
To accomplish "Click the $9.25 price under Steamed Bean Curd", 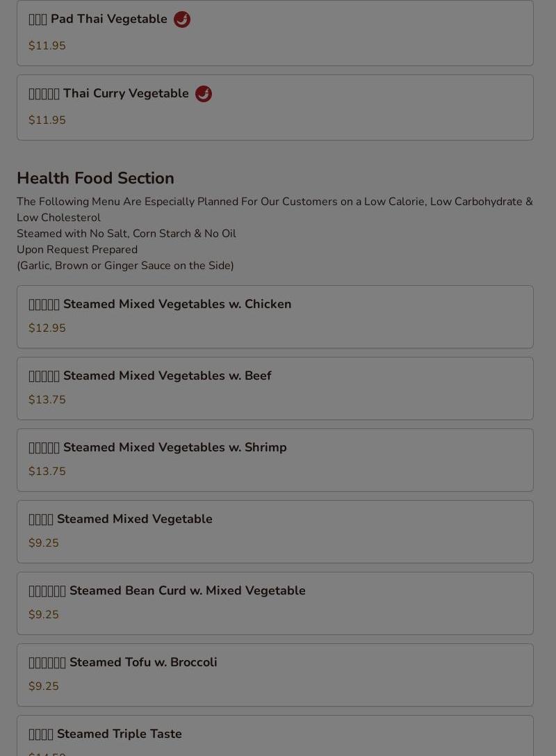I will (x=44, y=615).
